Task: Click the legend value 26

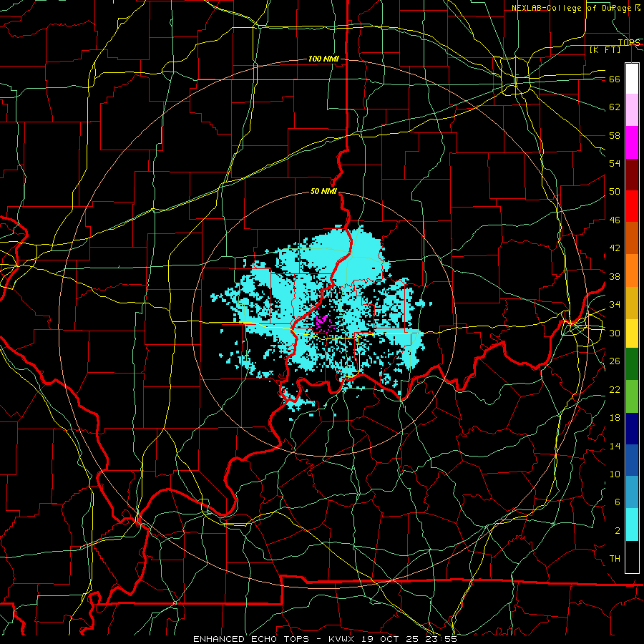Action: 615,361
